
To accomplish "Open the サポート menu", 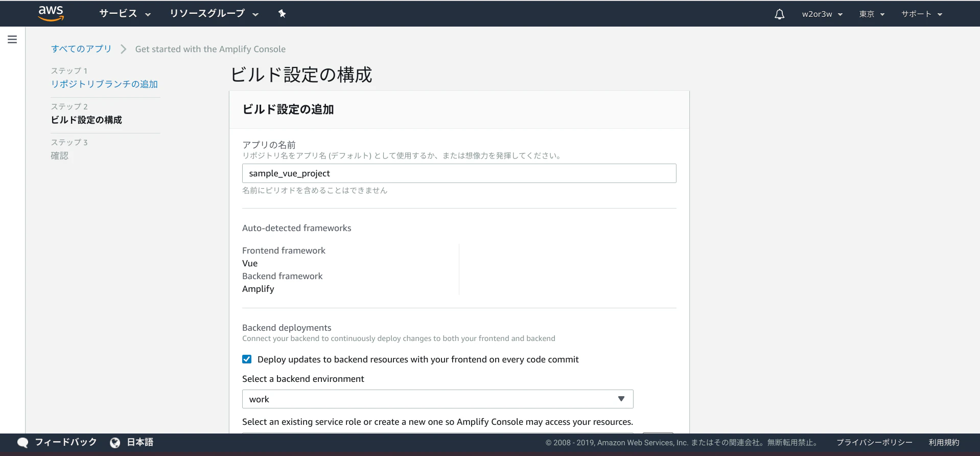I will pos(922,14).
